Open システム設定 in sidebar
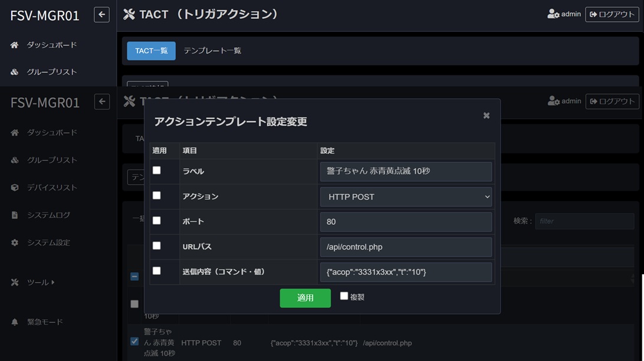 (48, 242)
